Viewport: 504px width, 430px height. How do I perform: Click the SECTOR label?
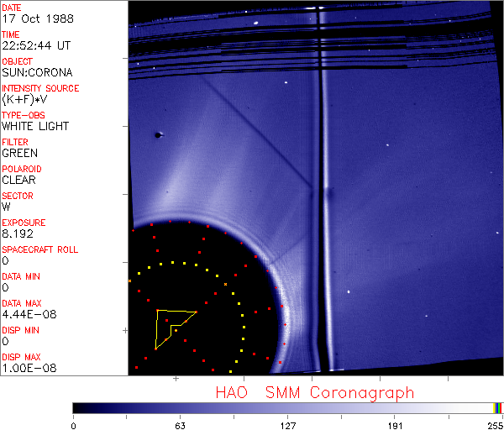[18, 196]
